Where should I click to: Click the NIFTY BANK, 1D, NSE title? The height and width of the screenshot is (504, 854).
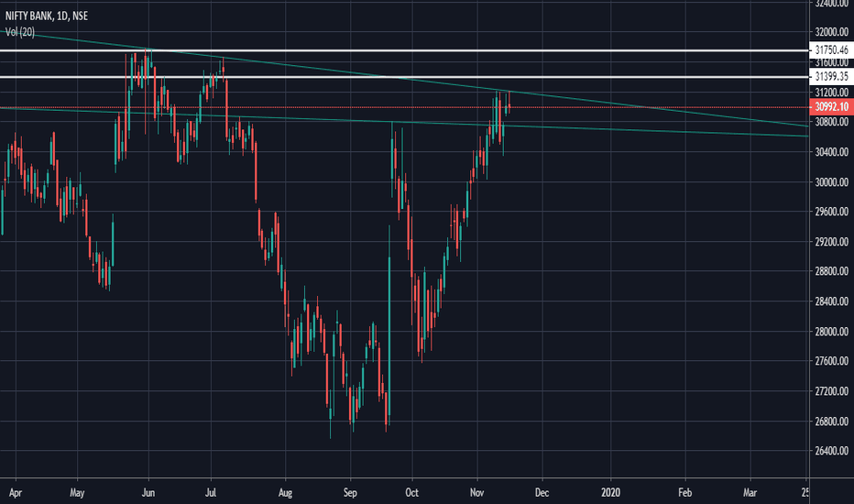(47, 16)
